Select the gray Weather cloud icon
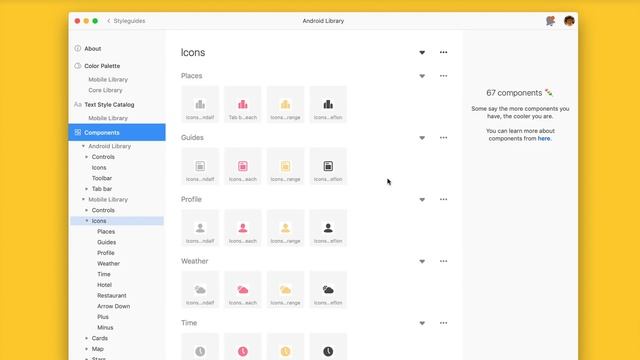Viewport: 640px width, 360px height. [200, 290]
